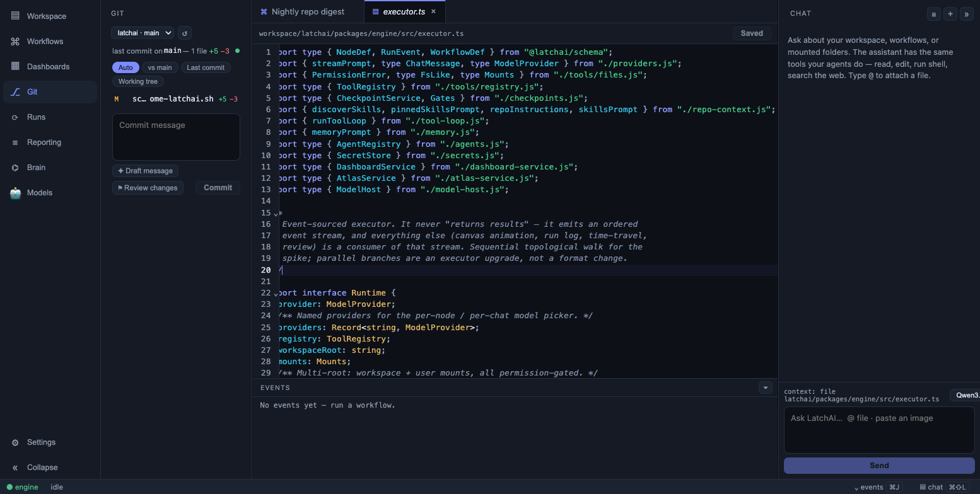The width and height of the screenshot is (980, 494).
Task: Select the vs main diff mode
Action: pos(160,67)
